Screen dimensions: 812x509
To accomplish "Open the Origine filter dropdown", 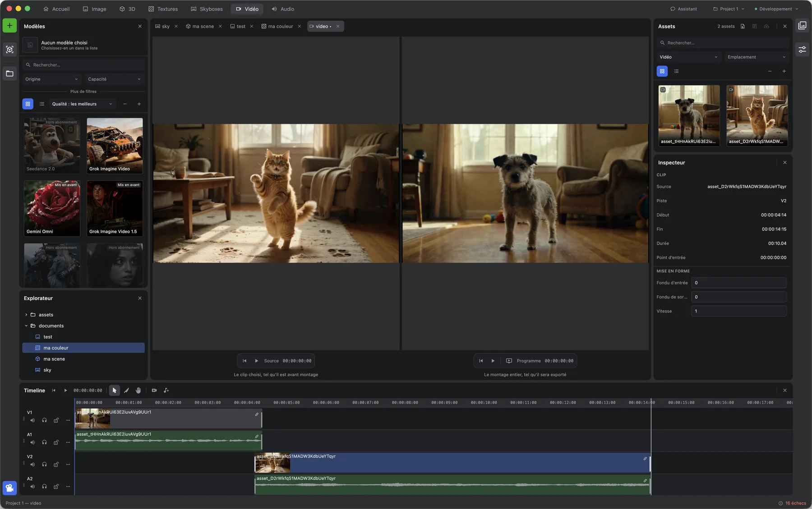I will (51, 79).
